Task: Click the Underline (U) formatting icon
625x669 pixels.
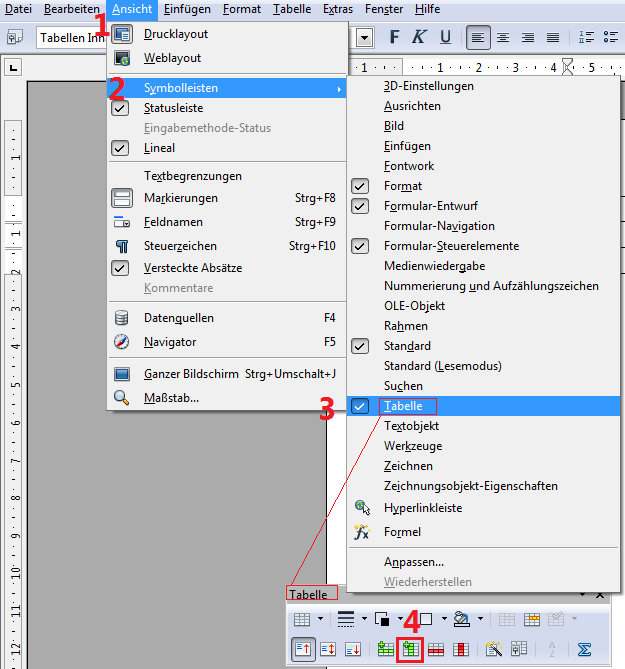Action: [x=444, y=37]
